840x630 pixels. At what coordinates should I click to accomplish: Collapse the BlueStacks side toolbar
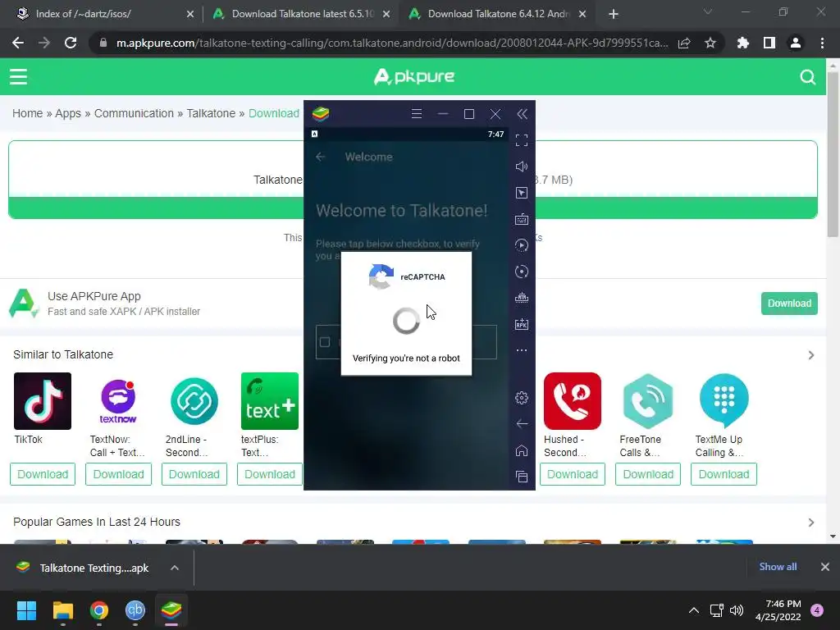pyautogui.click(x=522, y=113)
